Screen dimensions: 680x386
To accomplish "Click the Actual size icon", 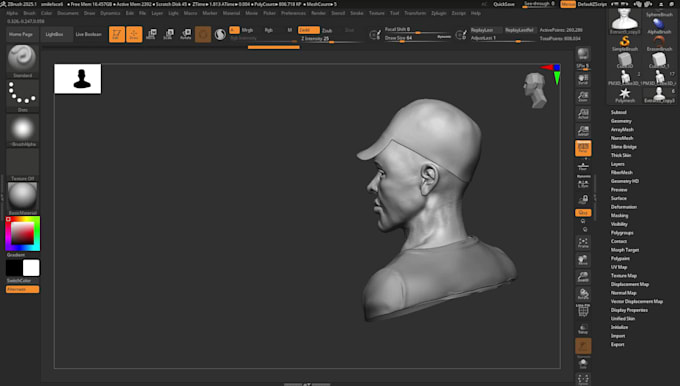I will (583, 114).
